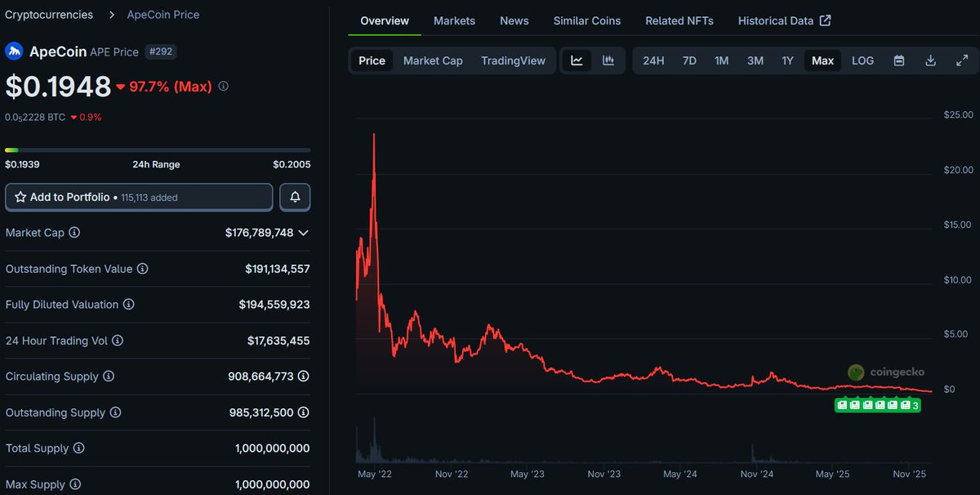The image size is (980, 495).
Task: Click the $17,635,455 trading volume value
Action: [278, 341]
